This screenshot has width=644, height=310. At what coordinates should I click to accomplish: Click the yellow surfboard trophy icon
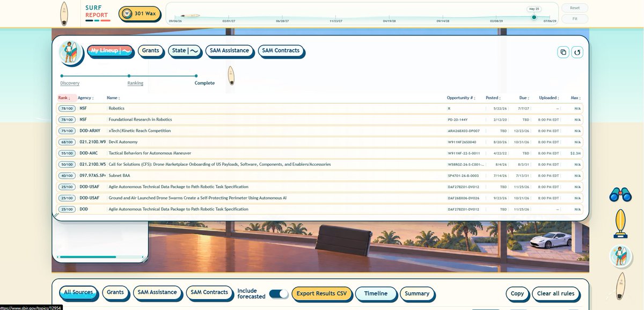tap(620, 224)
